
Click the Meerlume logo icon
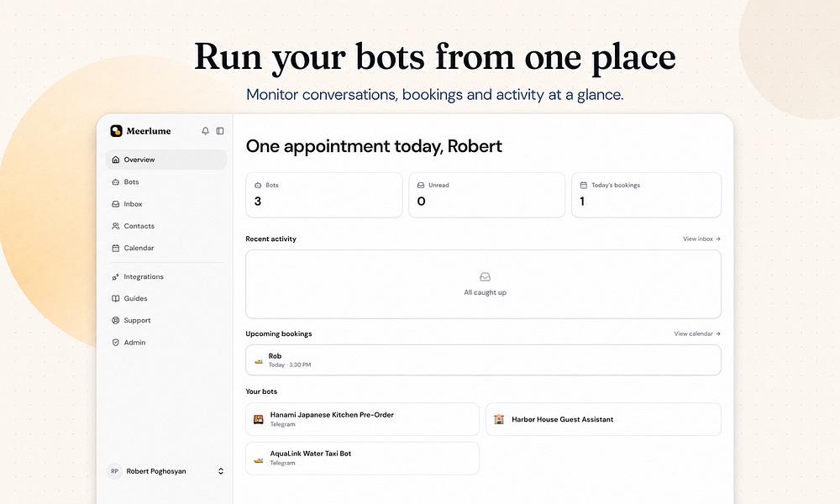[x=116, y=131]
